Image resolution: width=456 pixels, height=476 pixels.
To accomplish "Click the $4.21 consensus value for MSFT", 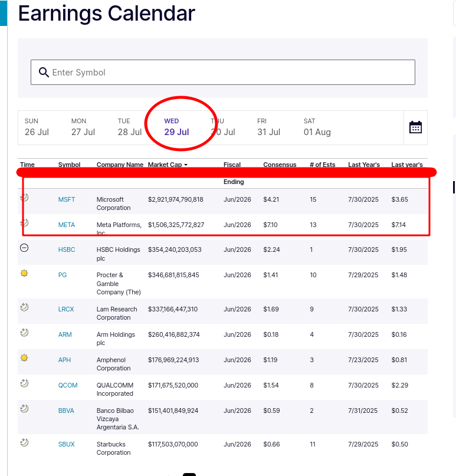I will coord(271,199).
